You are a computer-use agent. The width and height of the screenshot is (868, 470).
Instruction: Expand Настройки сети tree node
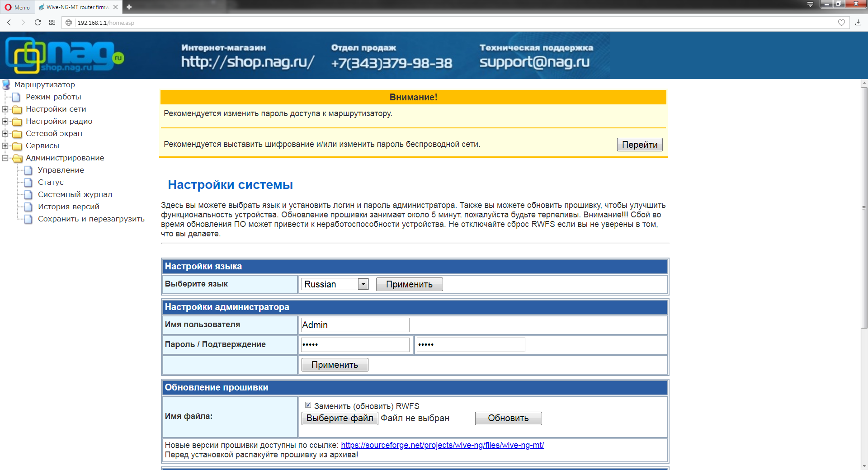click(x=5, y=109)
